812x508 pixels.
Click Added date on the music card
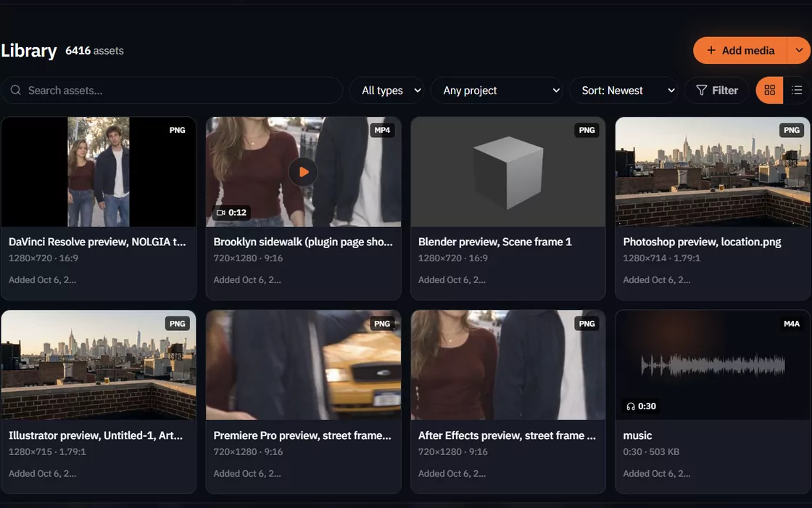click(657, 473)
